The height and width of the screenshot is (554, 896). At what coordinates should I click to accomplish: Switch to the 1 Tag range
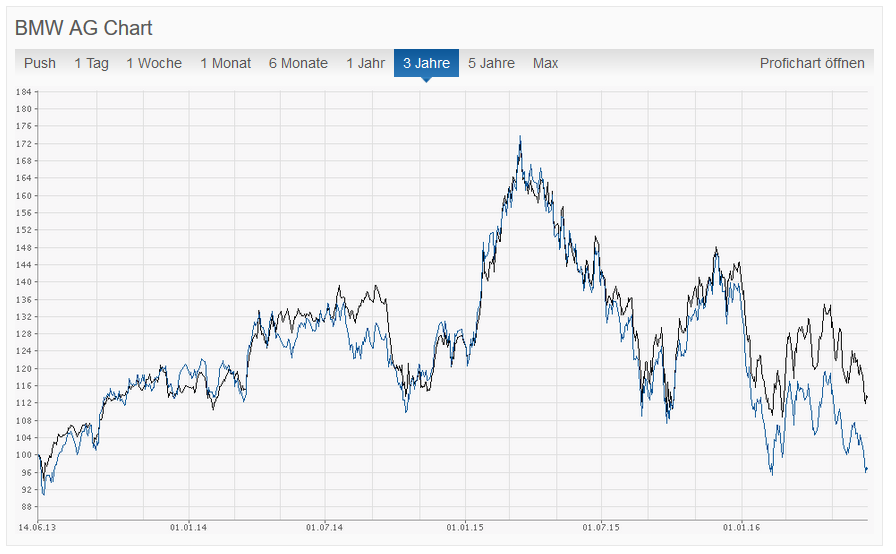pos(91,63)
